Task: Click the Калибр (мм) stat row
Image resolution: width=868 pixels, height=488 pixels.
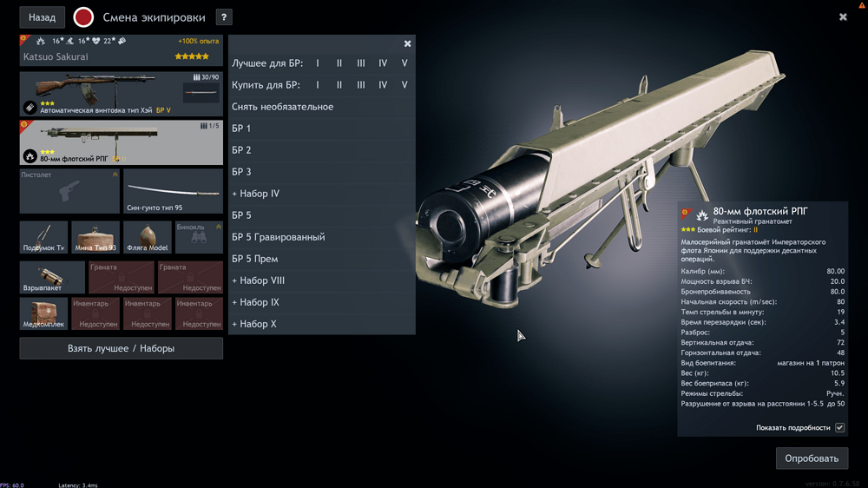Action: [762, 272]
